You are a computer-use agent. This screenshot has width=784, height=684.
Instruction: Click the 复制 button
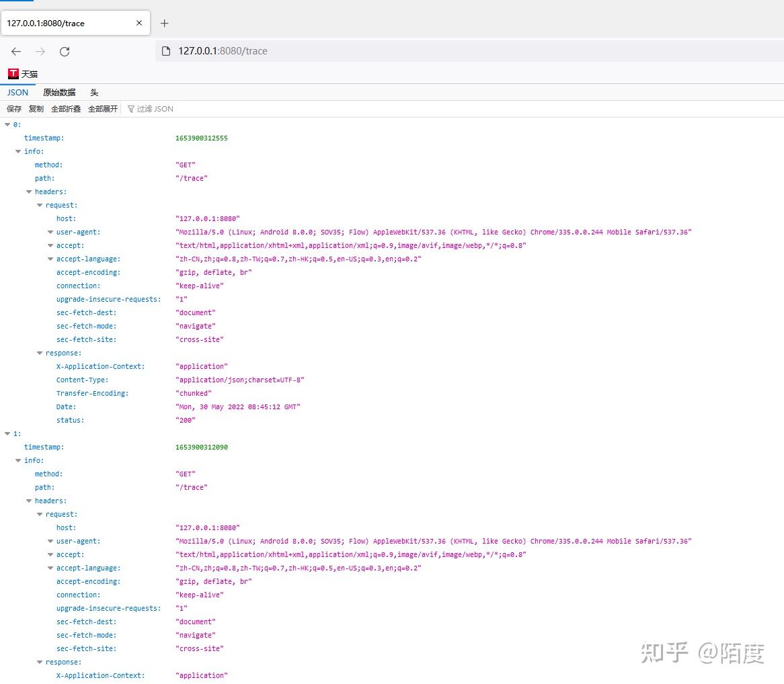coord(35,108)
